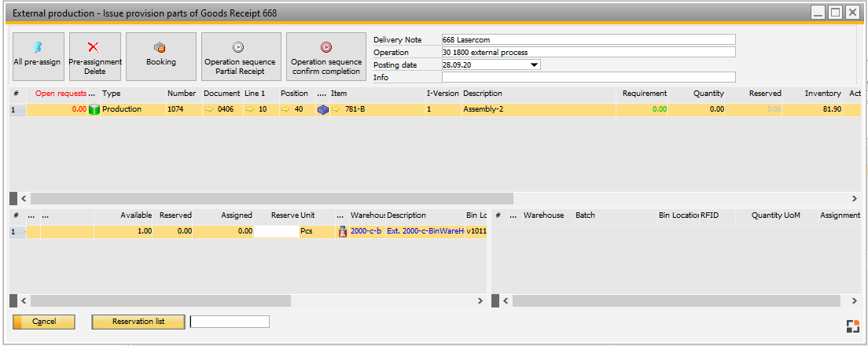
Task: Click the Info text field
Action: point(588,77)
